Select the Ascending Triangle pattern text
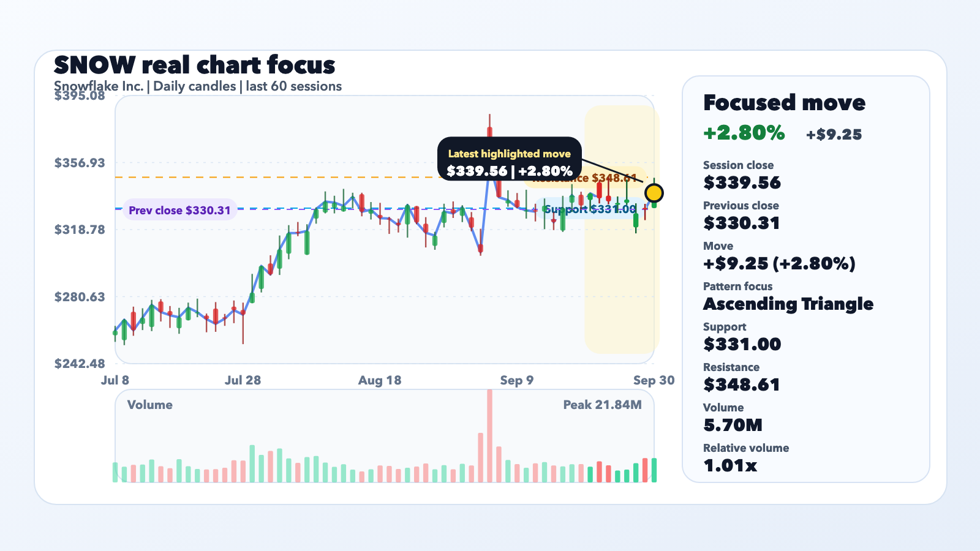The height and width of the screenshot is (551, 980). [788, 304]
